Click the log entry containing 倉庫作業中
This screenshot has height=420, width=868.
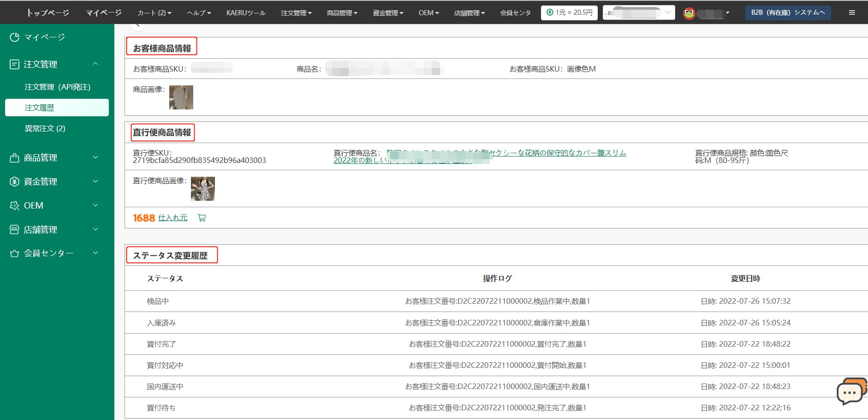pyautogui.click(x=497, y=323)
